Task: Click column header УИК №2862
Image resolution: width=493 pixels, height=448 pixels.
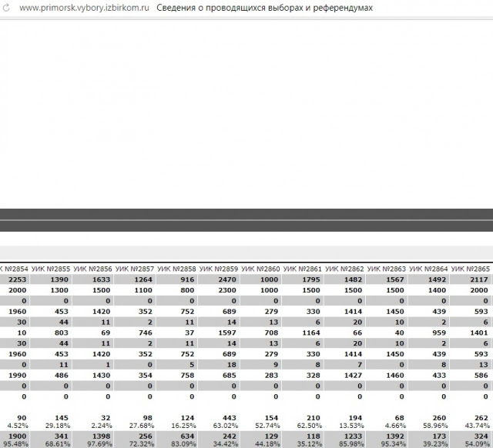Action: (344, 269)
